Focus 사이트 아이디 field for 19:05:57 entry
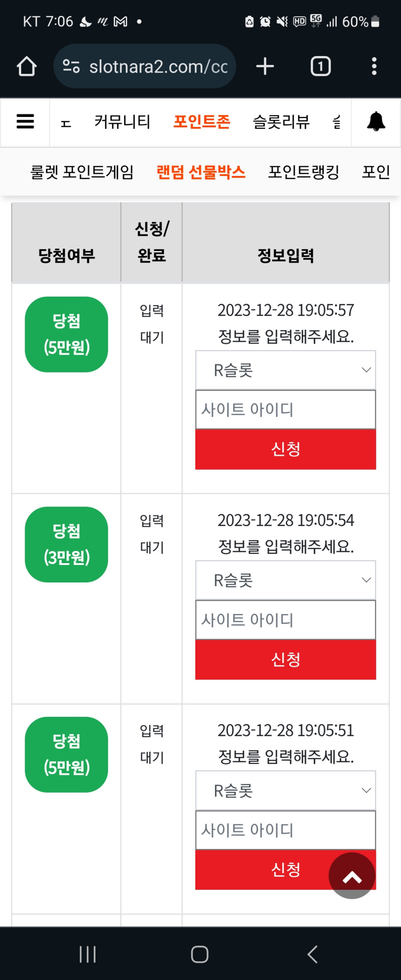 click(286, 409)
